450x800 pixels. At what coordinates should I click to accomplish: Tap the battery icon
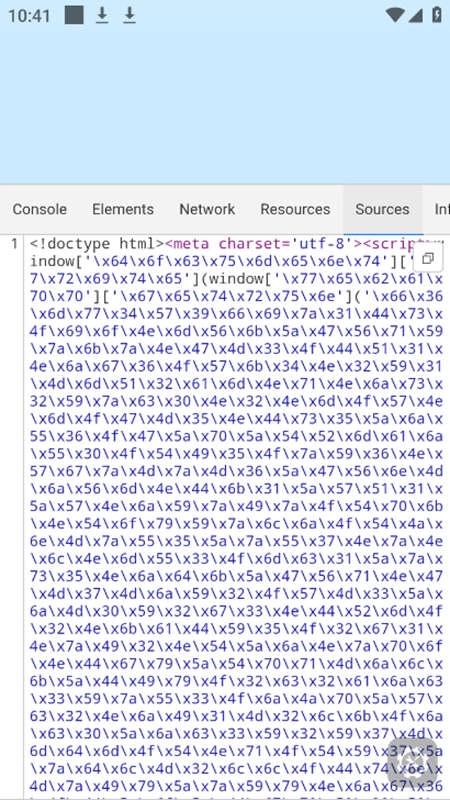point(437,15)
